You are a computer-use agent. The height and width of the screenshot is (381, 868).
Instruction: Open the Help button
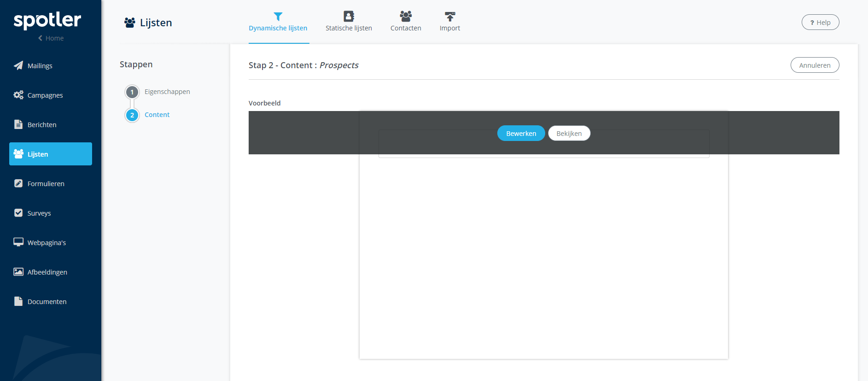820,23
